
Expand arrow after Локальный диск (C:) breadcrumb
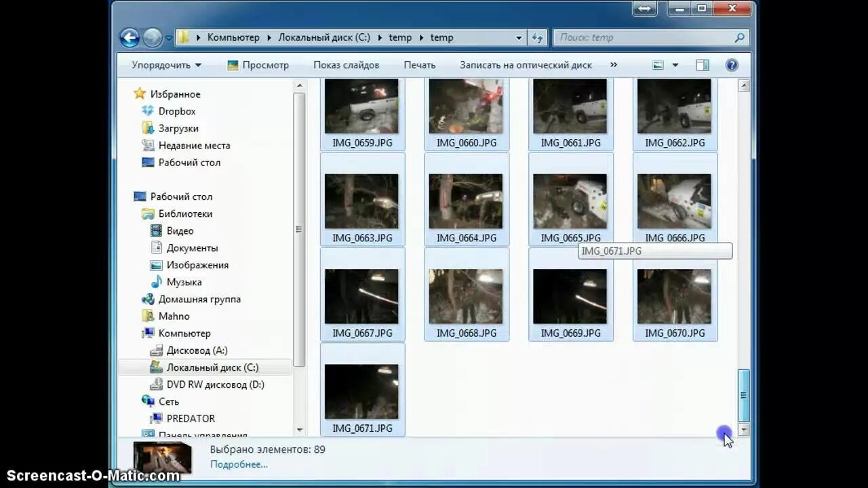(379, 38)
